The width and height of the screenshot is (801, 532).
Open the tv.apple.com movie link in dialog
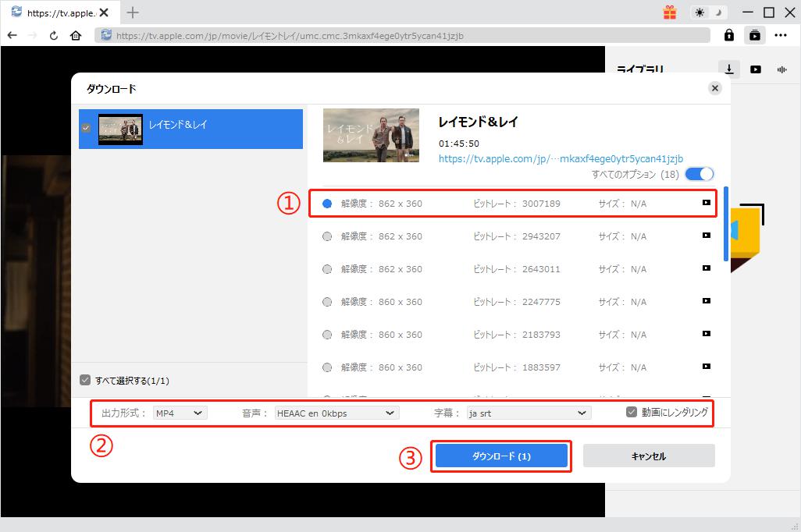pyautogui.click(x=561, y=159)
